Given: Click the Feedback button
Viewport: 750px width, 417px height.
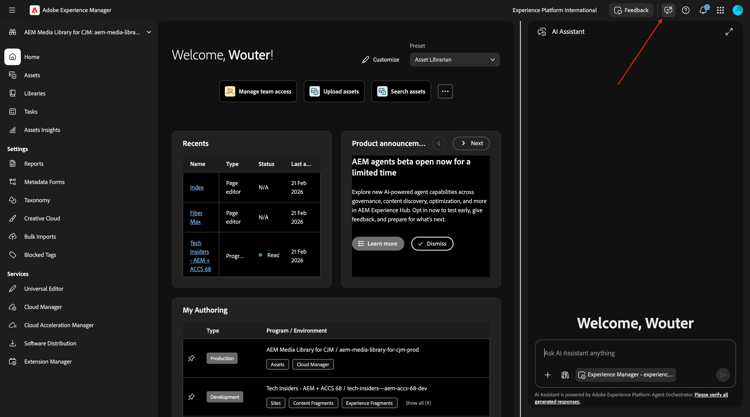Looking at the screenshot, I should pyautogui.click(x=631, y=10).
